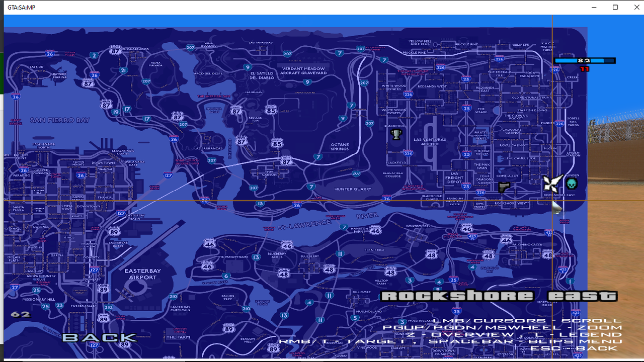
Task: Click the HUNTER QUARRY label
Action: pos(353,189)
